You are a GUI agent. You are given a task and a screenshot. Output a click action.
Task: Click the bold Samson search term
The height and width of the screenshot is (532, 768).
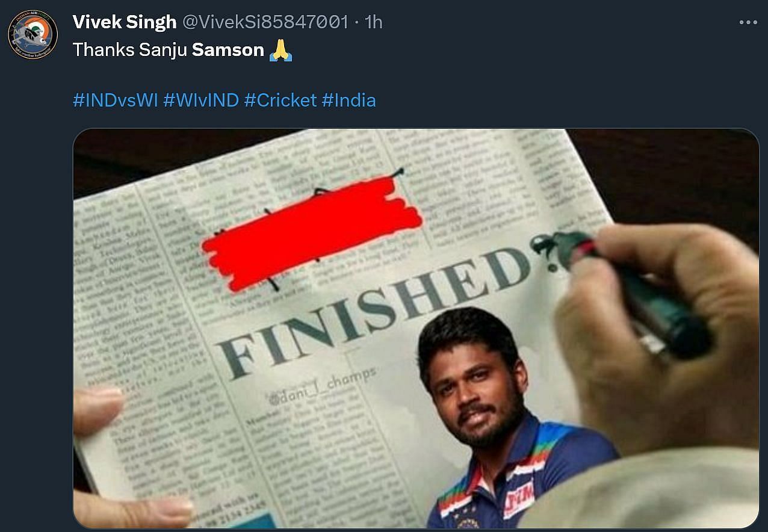tap(228, 50)
